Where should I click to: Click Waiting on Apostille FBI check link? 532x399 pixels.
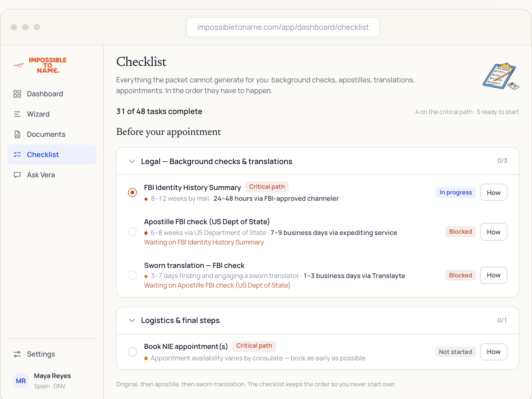click(x=217, y=285)
